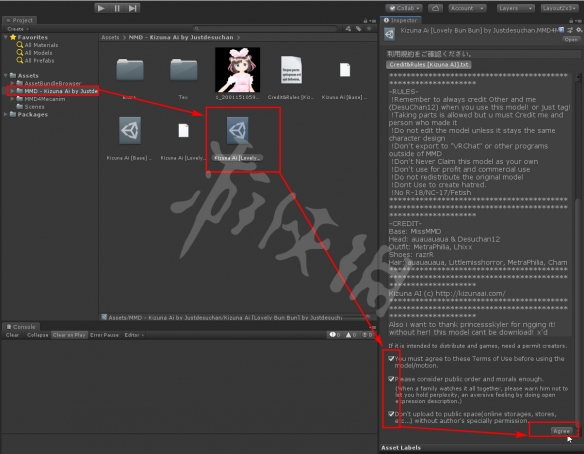Viewport: 584px width, 454px height.
Task: Select the Tex folder icon
Action: click(184, 69)
